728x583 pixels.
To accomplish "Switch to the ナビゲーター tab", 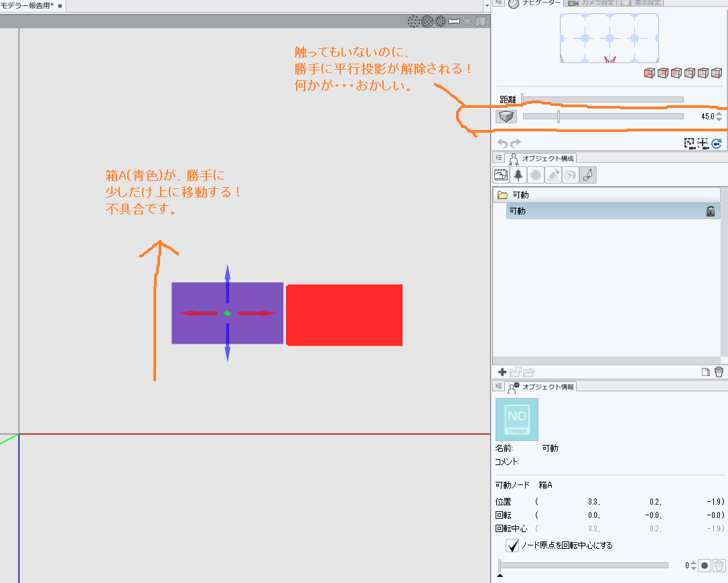I will pos(534,3).
